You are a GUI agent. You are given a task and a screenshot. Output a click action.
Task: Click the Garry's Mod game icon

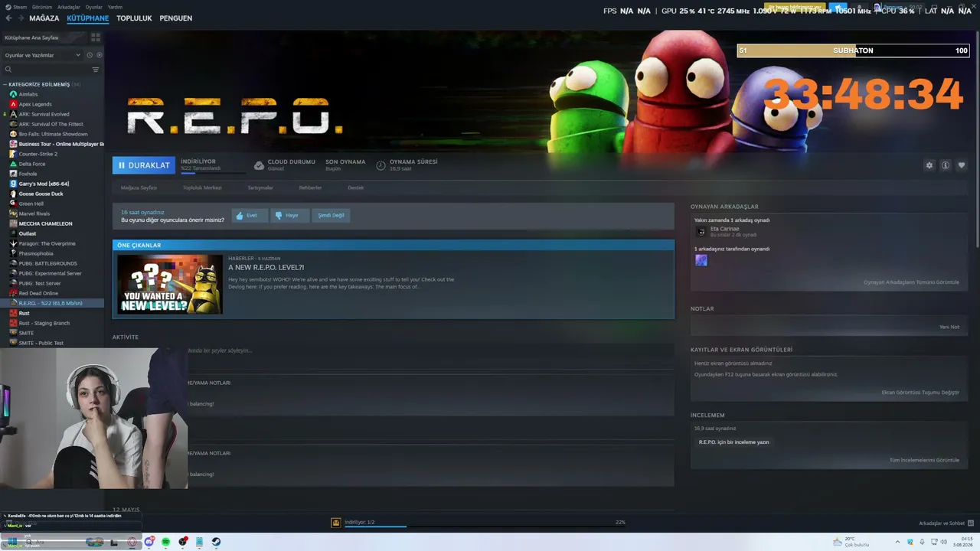(13, 184)
